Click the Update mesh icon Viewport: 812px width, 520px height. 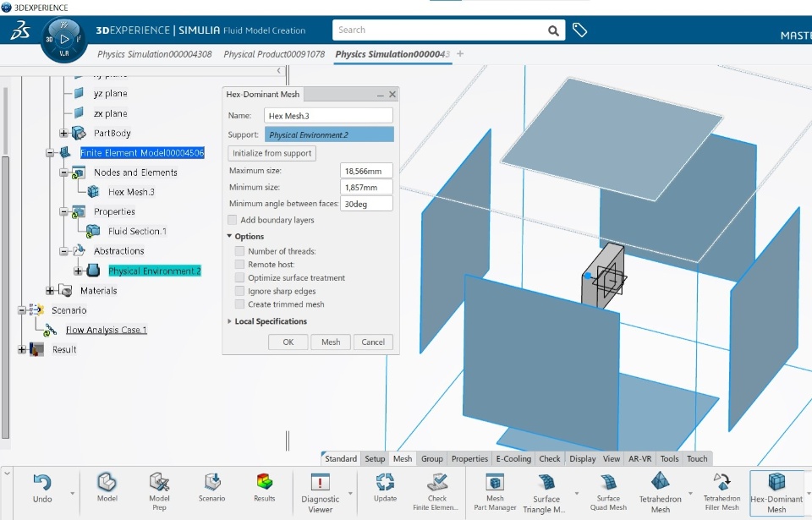click(385, 482)
